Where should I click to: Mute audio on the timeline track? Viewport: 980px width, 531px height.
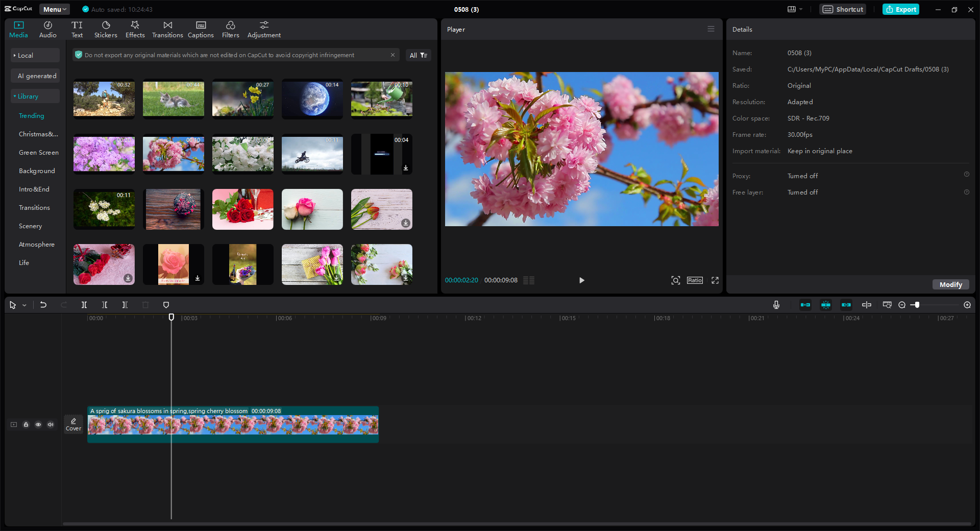[x=51, y=424]
